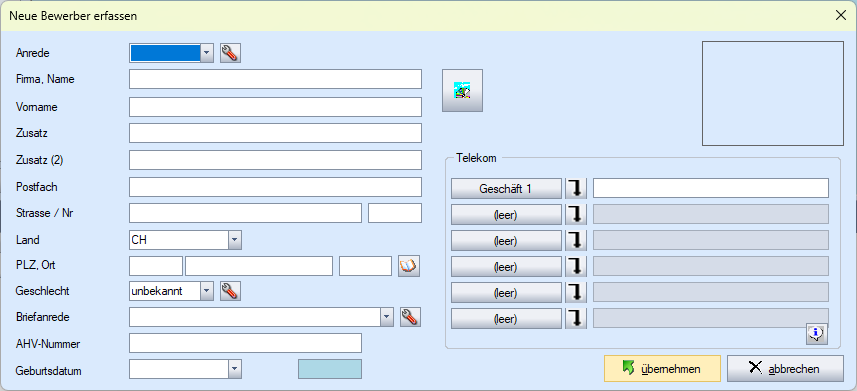Click the arrow icon next to Geschäft 1

coord(576,188)
